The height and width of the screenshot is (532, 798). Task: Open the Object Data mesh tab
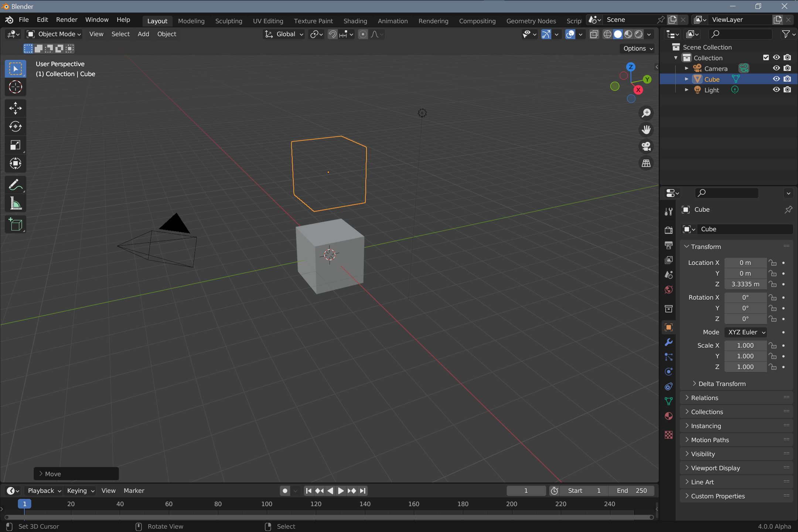668,401
